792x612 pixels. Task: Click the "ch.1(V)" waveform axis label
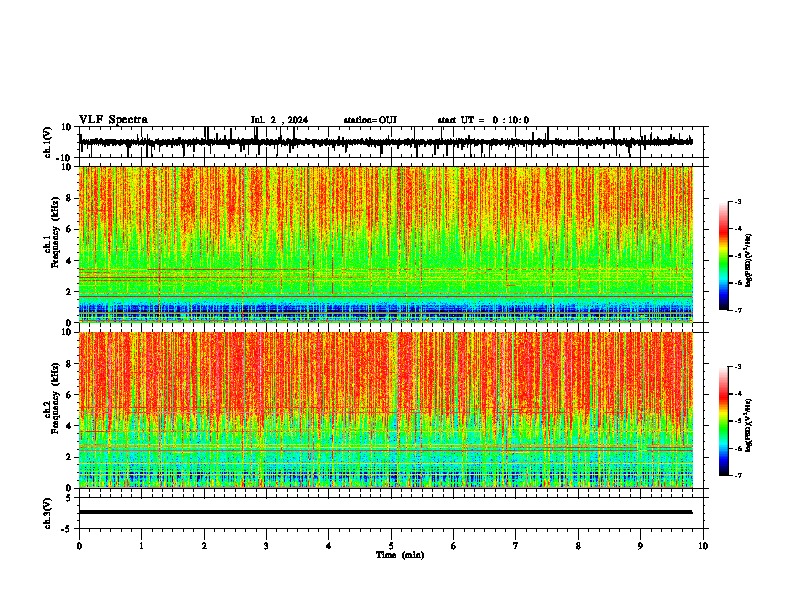tap(48, 142)
